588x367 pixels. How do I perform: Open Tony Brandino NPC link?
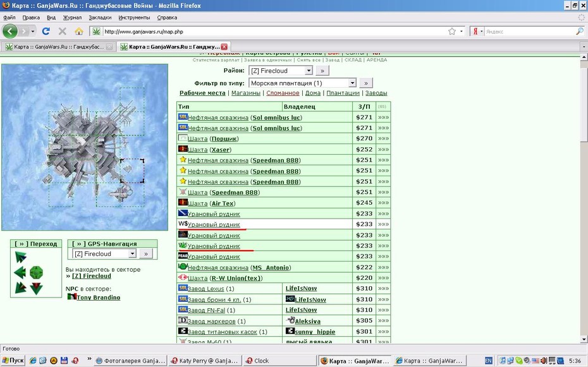(98, 298)
